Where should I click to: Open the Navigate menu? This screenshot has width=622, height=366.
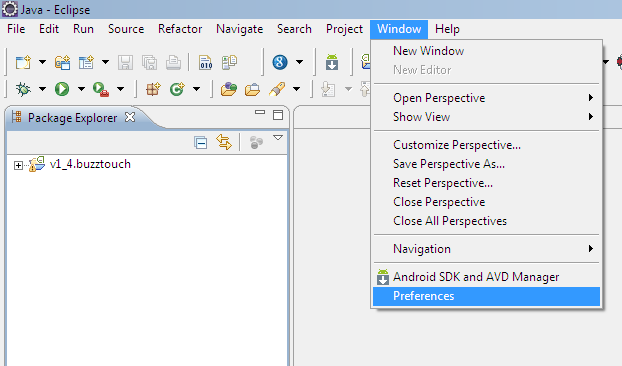240,29
